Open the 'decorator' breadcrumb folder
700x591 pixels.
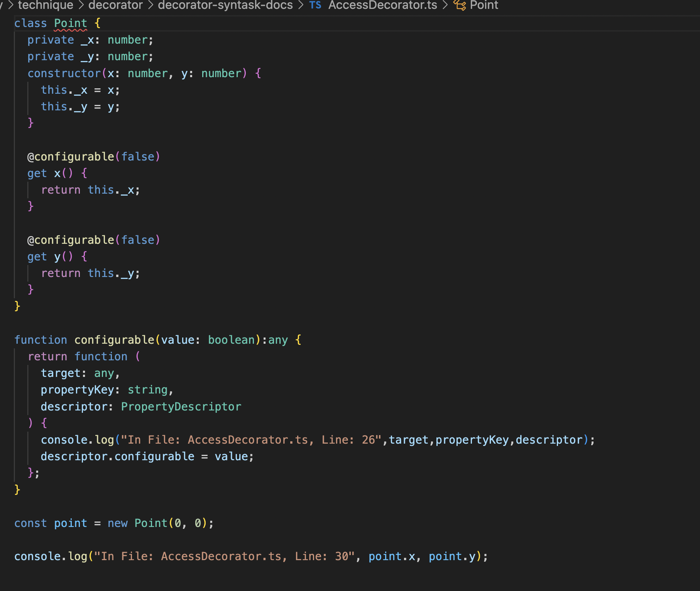(x=115, y=5)
